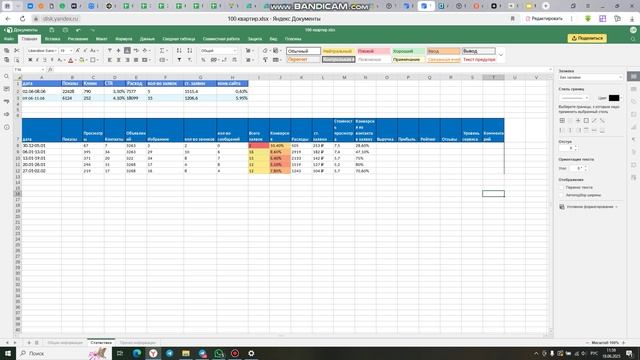Open Windows Start menu
Image resolution: width=640 pixels, height=360 pixels.
pos(8,353)
